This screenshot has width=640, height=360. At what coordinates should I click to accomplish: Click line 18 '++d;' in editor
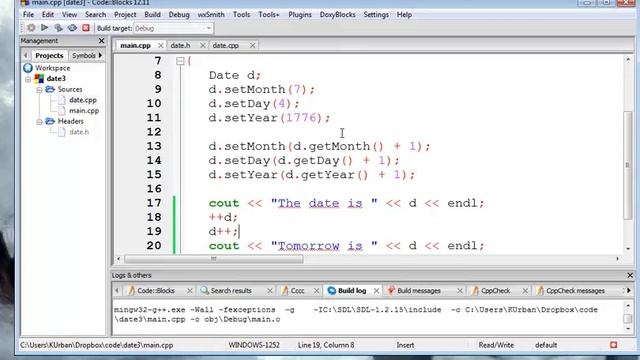223,217
